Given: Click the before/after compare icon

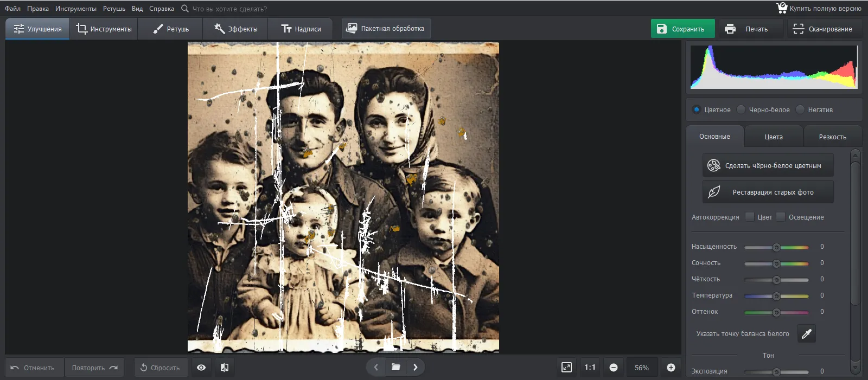Looking at the screenshot, I should click(225, 368).
